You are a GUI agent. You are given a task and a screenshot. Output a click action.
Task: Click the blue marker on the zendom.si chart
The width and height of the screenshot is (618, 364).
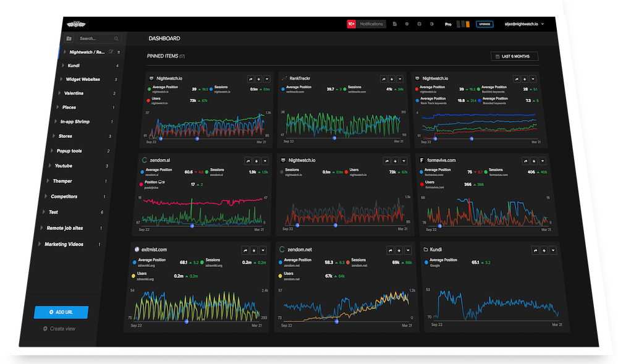pyautogui.click(x=192, y=226)
